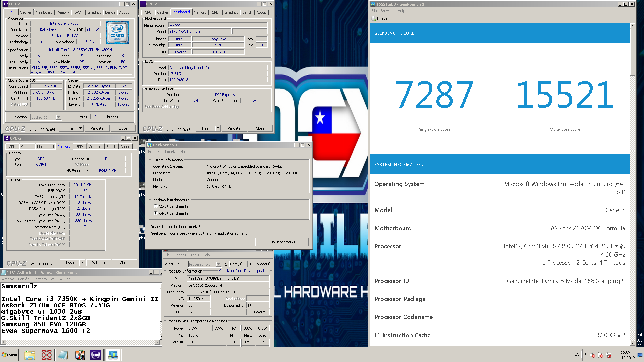Click the Multiplier x 65.0 field

click(46, 92)
